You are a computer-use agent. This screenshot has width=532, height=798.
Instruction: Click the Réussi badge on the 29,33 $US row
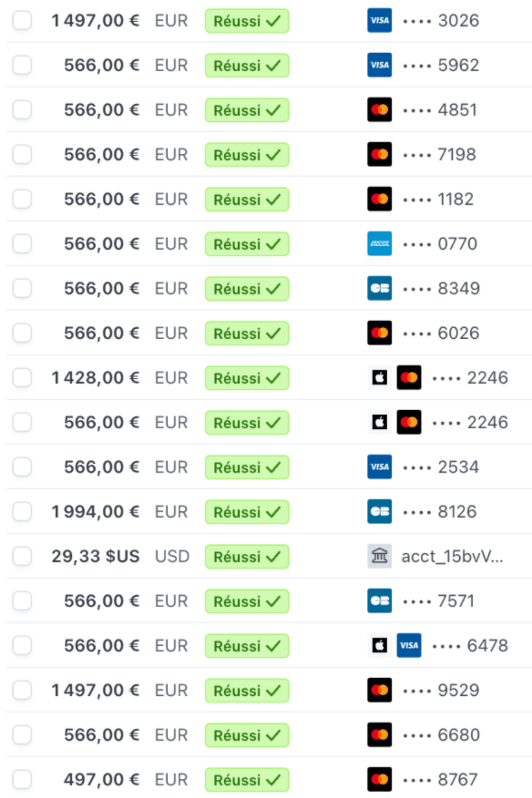click(247, 557)
